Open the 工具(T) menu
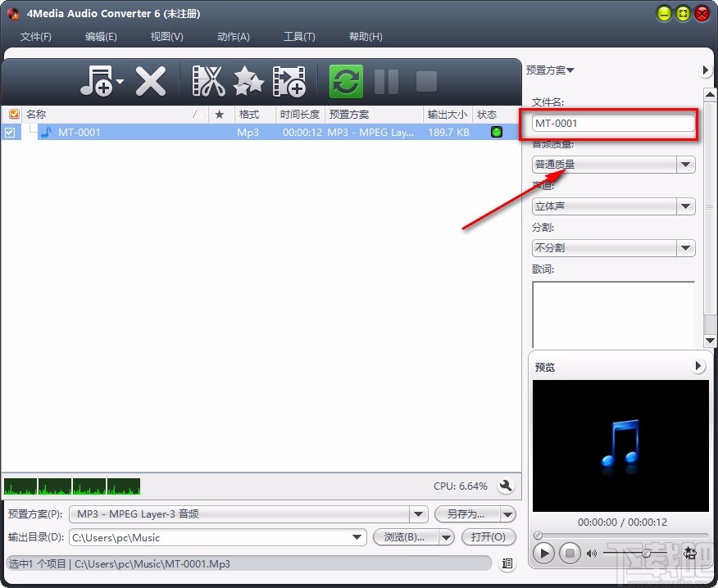Viewport: 718px width, 588px height. click(299, 37)
